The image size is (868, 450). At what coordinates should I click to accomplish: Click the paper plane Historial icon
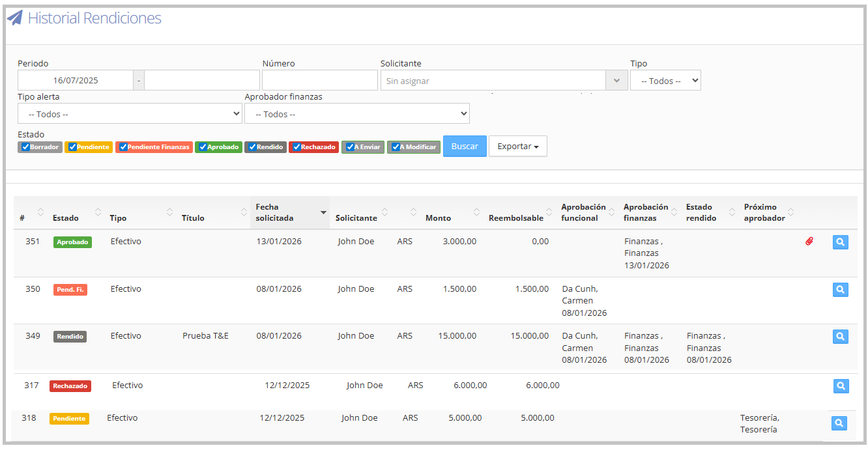click(x=14, y=18)
